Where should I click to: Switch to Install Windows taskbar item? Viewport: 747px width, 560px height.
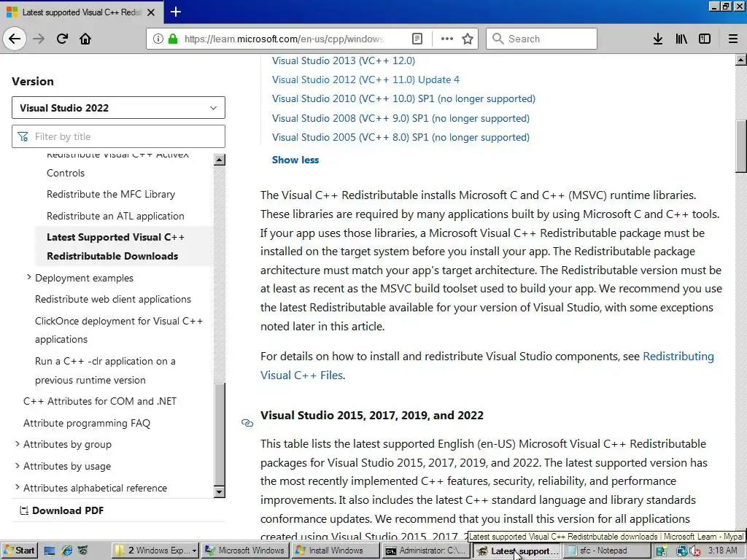tap(336, 551)
